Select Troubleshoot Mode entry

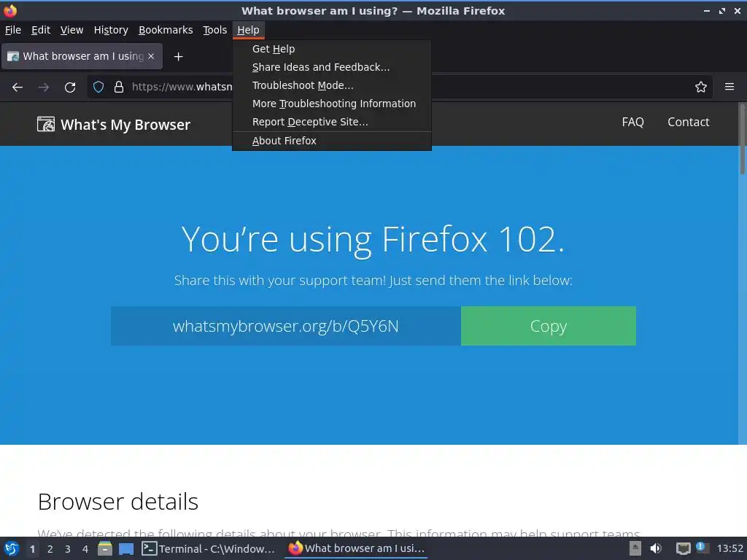pyautogui.click(x=332, y=85)
